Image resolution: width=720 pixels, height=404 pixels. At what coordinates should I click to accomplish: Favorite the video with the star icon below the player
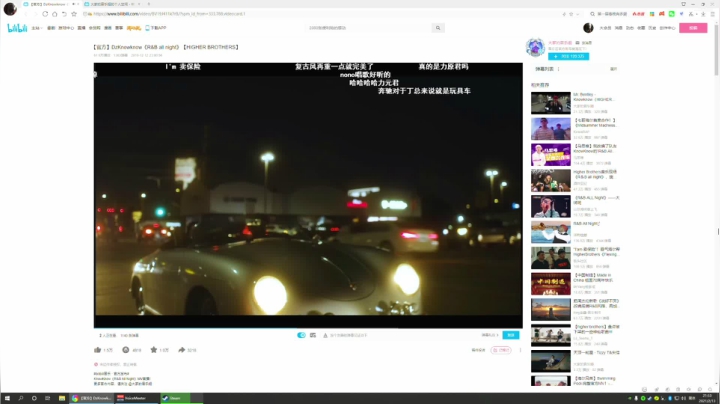(x=154, y=350)
